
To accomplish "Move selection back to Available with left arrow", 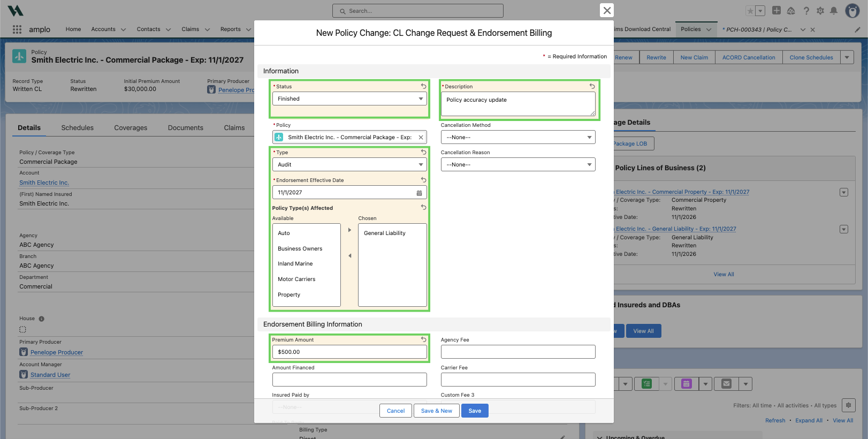I will click(349, 256).
